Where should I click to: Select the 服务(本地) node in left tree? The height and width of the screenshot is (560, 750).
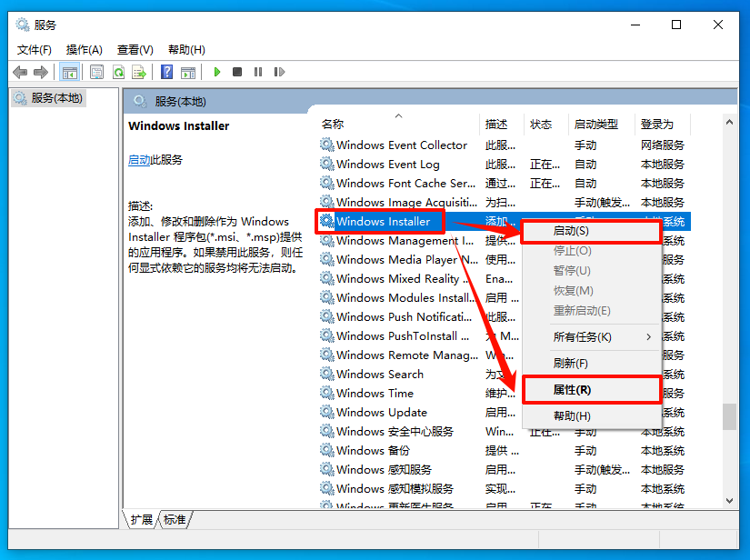pyautogui.click(x=55, y=97)
